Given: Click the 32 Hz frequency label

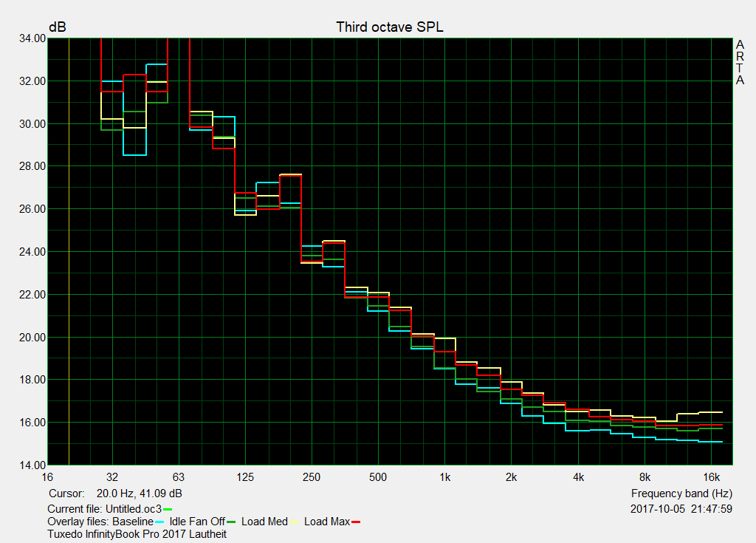Looking at the screenshot, I should pyautogui.click(x=112, y=477).
